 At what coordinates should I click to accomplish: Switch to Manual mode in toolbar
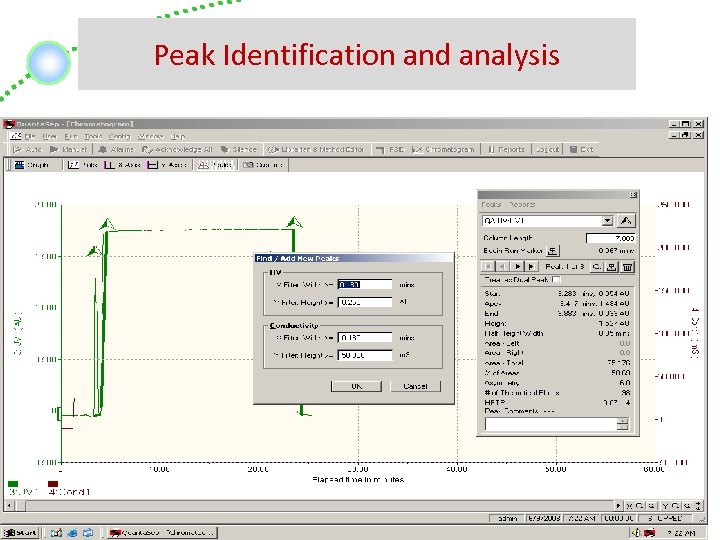click(68, 150)
